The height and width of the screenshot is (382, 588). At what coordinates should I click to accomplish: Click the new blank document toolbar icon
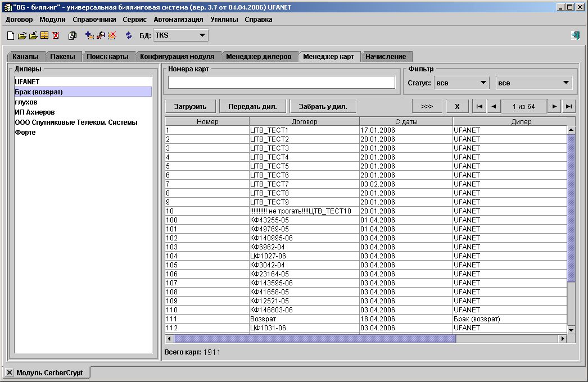tap(10, 35)
